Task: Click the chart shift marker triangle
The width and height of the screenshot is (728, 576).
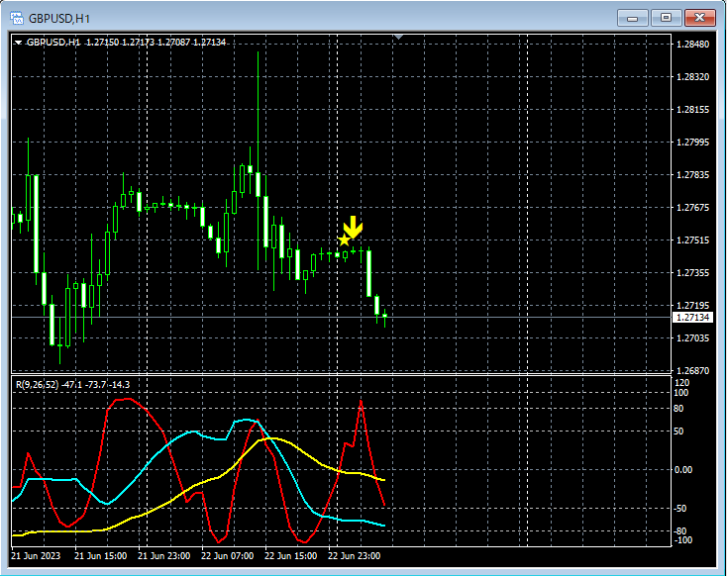Action: click(x=398, y=37)
